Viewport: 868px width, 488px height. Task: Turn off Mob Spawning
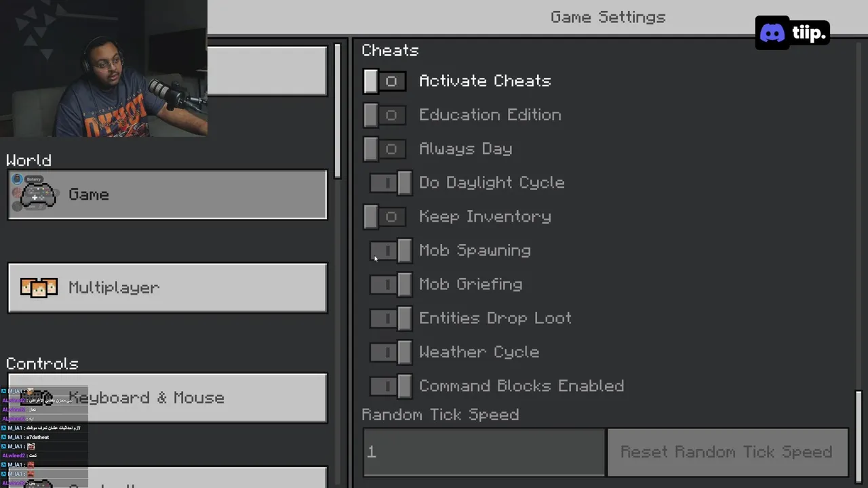coord(391,251)
